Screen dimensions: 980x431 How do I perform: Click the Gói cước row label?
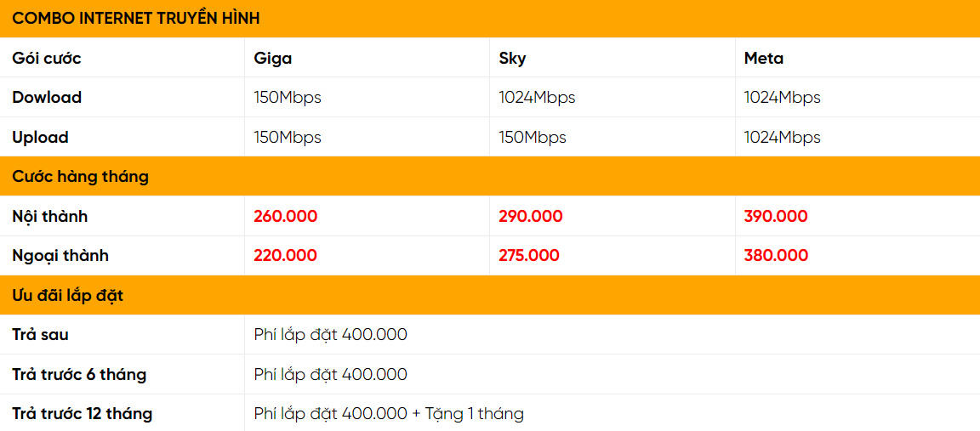tap(47, 58)
